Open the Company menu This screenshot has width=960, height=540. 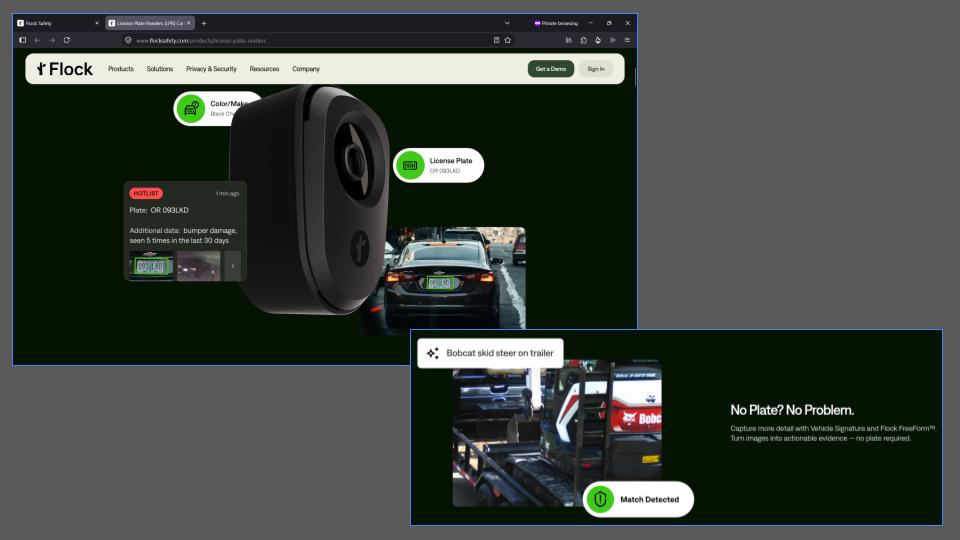click(x=306, y=69)
